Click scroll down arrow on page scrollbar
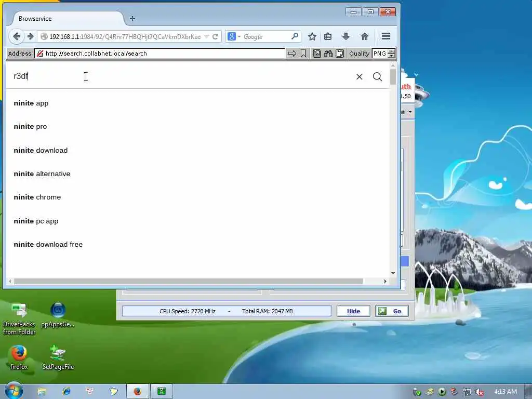The width and height of the screenshot is (532, 399). pos(393,273)
